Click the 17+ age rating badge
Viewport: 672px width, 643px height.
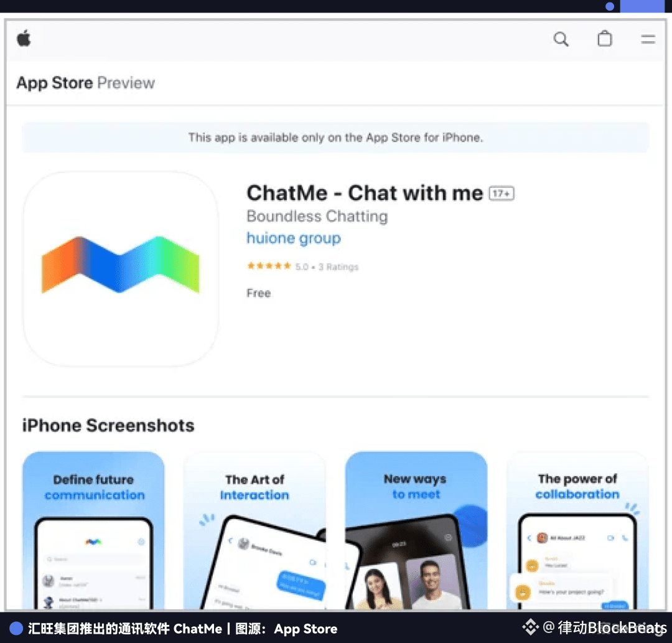tap(502, 194)
